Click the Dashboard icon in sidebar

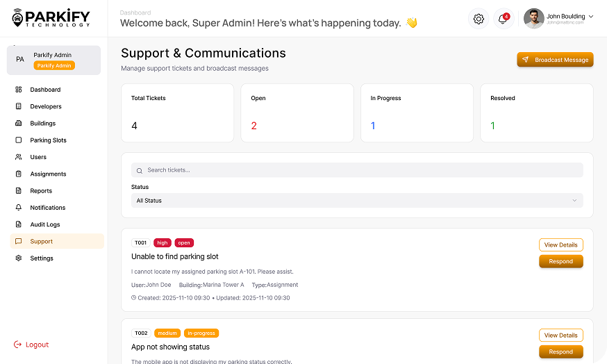click(x=18, y=90)
